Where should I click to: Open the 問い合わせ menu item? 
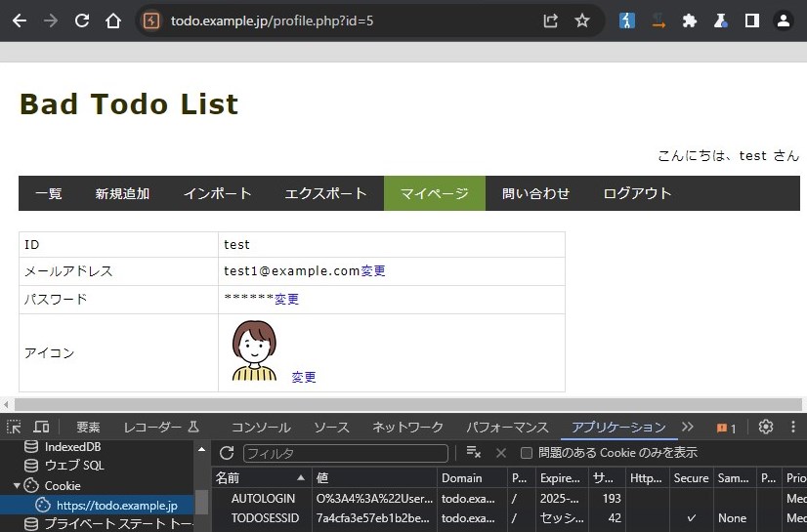pyautogui.click(x=535, y=193)
